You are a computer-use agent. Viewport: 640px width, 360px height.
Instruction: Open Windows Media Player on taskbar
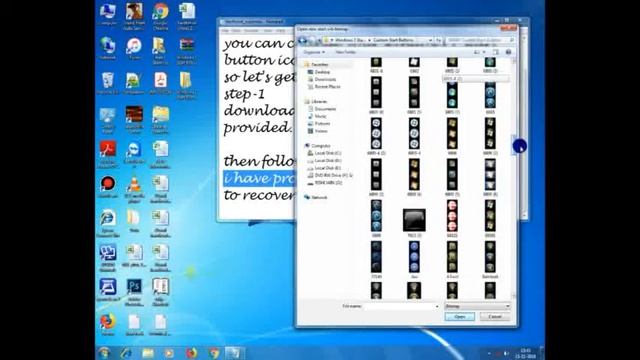click(169, 353)
